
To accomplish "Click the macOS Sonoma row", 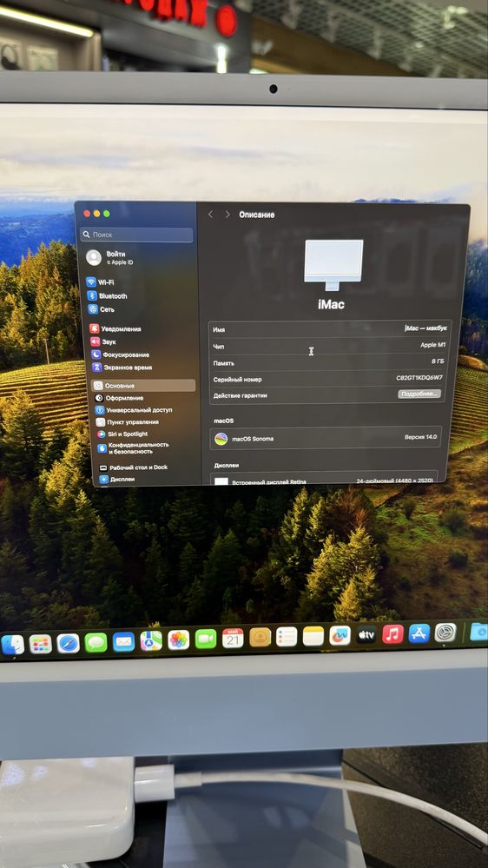I will coord(326,438).
